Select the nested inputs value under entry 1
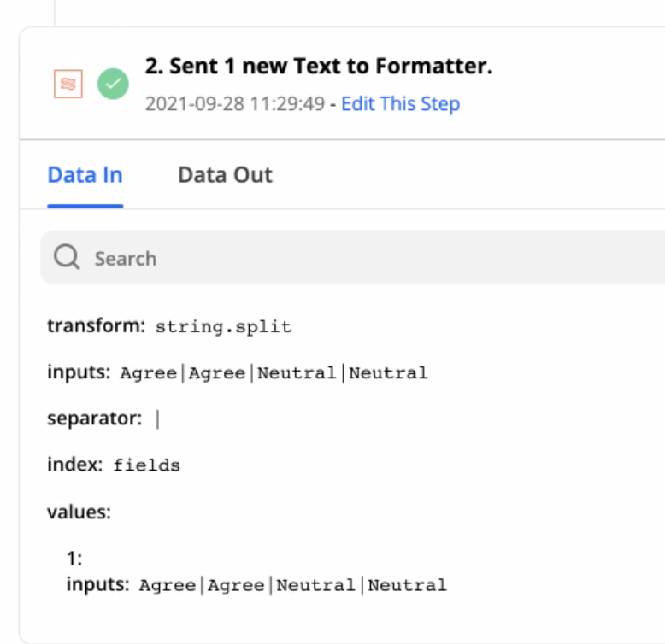665x644 pixels. [292, 585]
